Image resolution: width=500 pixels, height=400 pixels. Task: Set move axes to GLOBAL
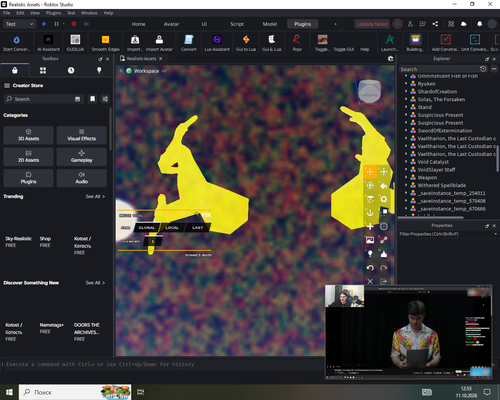click(x=147, y=228)
